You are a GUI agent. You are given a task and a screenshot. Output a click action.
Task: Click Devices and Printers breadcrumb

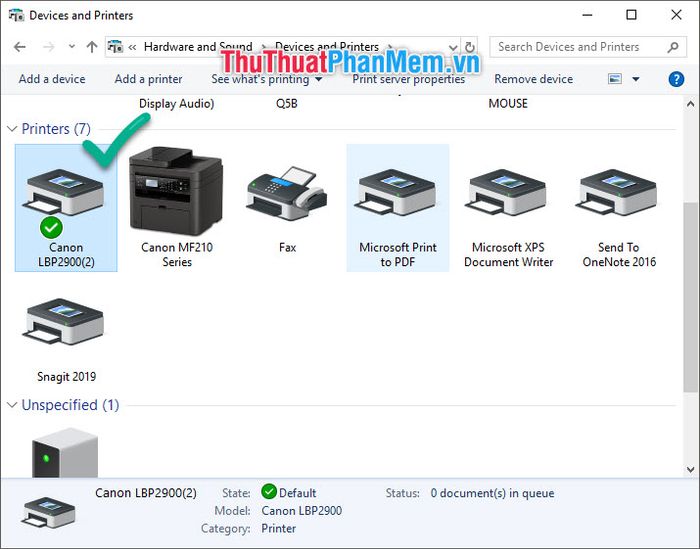(327, 47)
